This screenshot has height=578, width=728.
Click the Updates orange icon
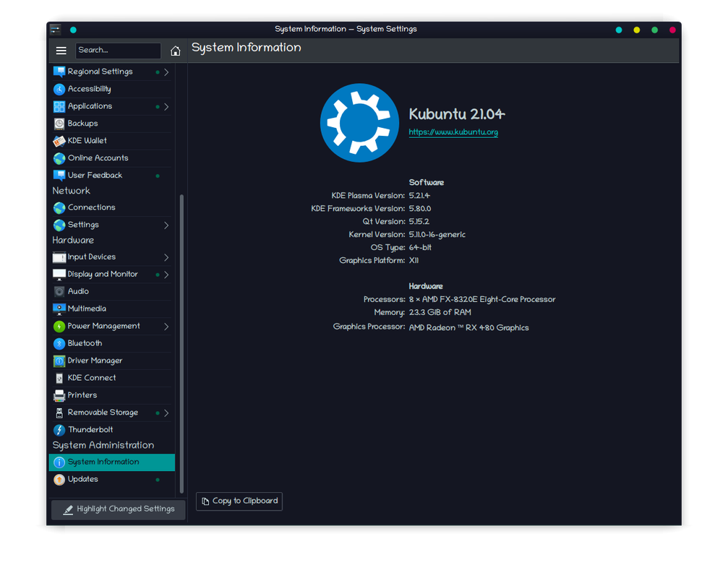59,479
